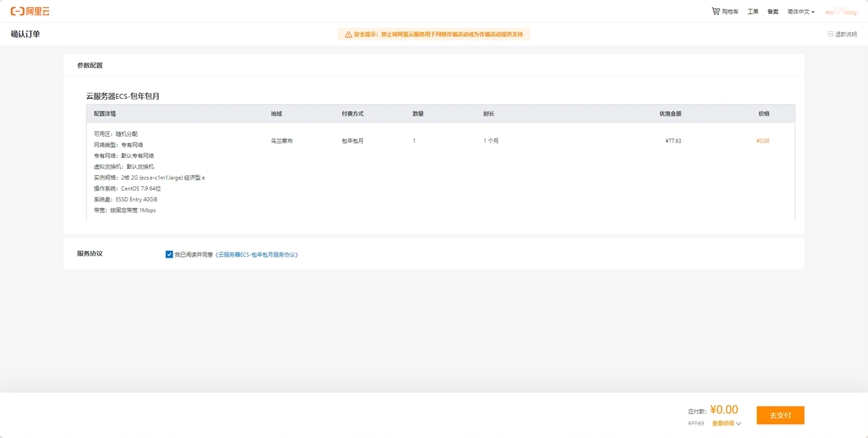Select the discount amount ¥77.63 in the table
868x438 pixels.
pyautogui.click(x=673, y=141)
